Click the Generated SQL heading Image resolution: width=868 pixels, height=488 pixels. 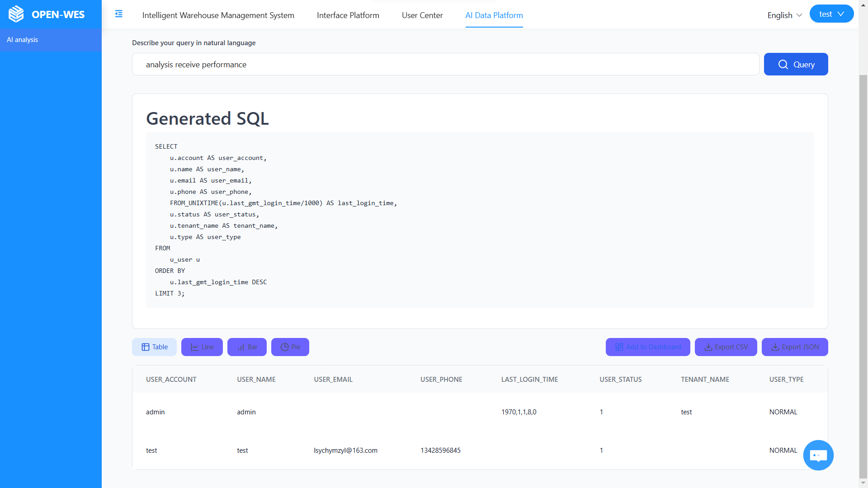(x=208, y=118)
